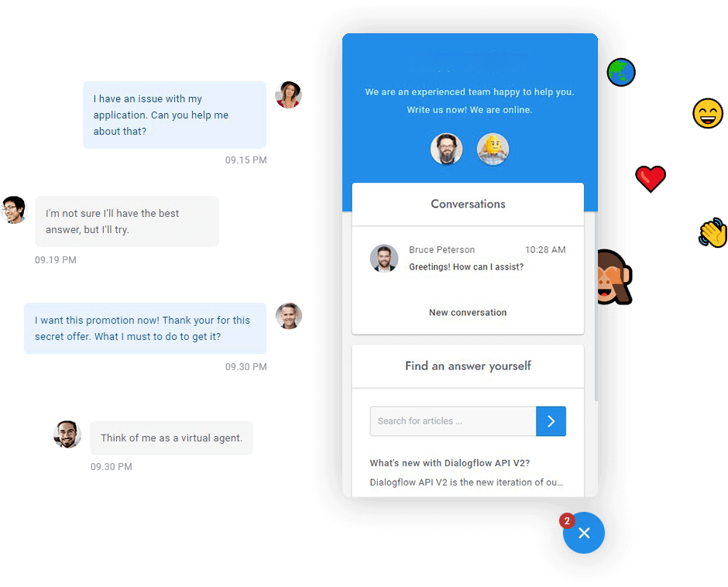Click the red heart emoji

point(651,178)
